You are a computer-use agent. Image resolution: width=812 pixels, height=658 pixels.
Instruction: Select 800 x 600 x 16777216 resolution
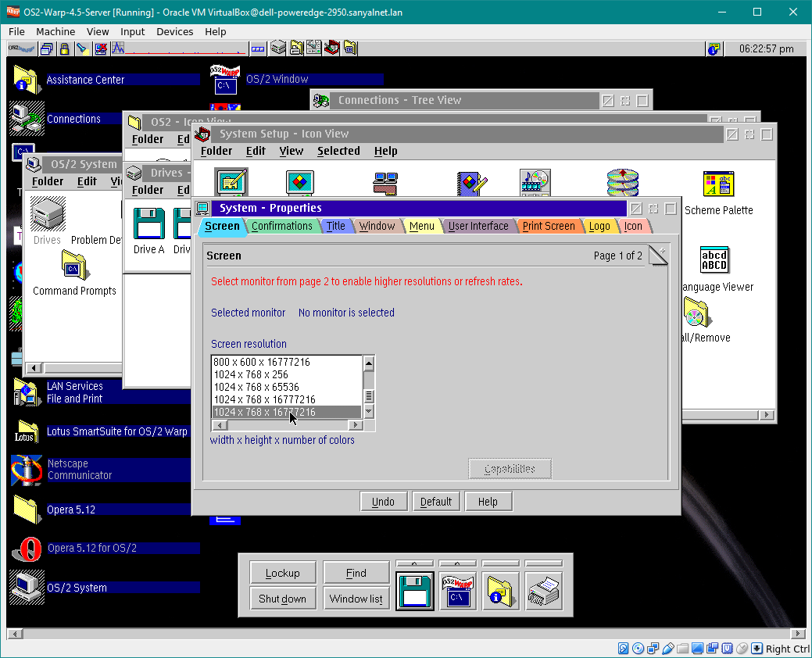pos(287,362)
